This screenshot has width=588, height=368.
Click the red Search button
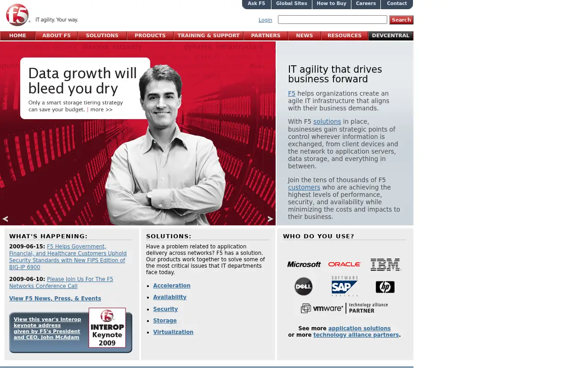[x=401, y=20]
